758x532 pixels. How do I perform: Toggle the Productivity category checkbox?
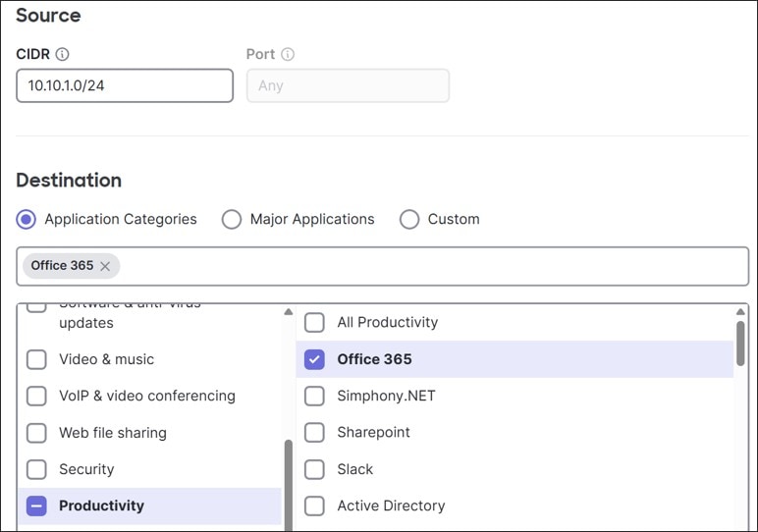[36, 506]
